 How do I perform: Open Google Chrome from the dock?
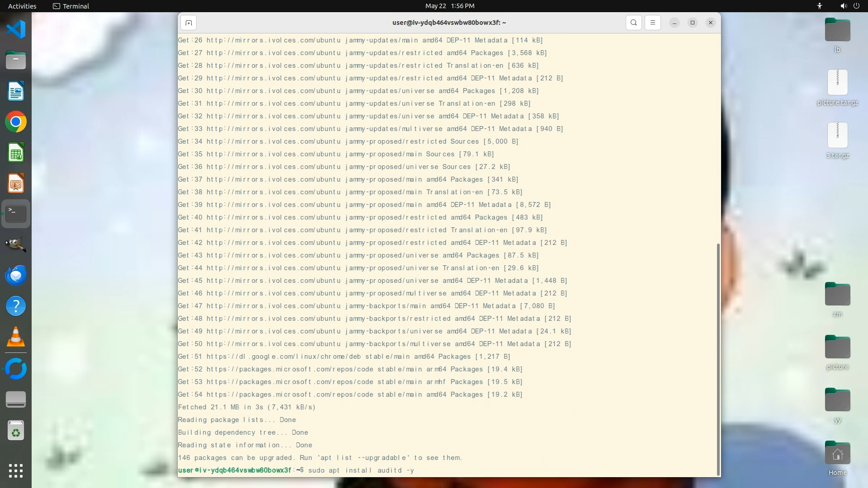coord(16,122)
